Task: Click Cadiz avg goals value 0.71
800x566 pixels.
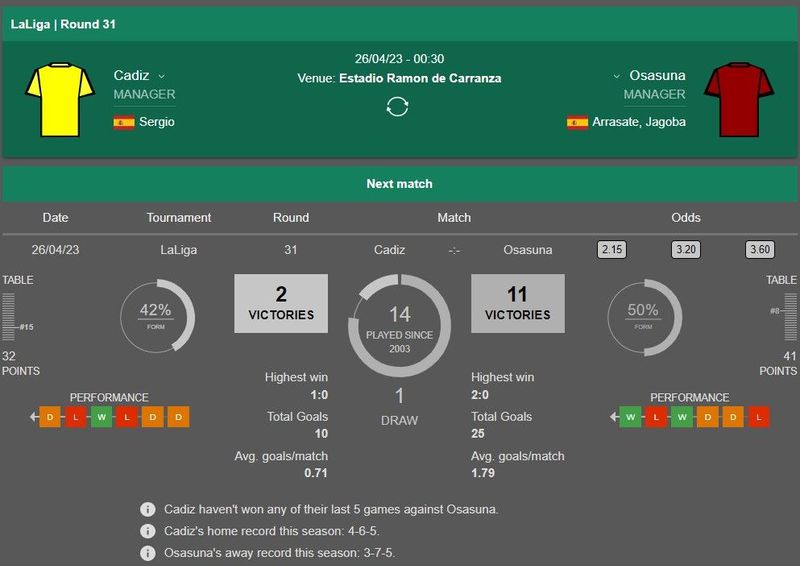Action: coord(316,473)
